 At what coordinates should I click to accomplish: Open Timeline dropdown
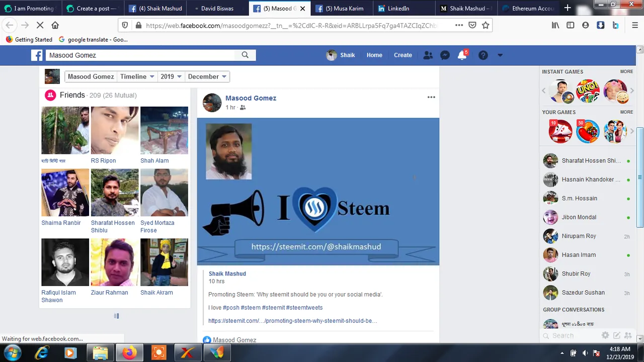tap(137, 76)
